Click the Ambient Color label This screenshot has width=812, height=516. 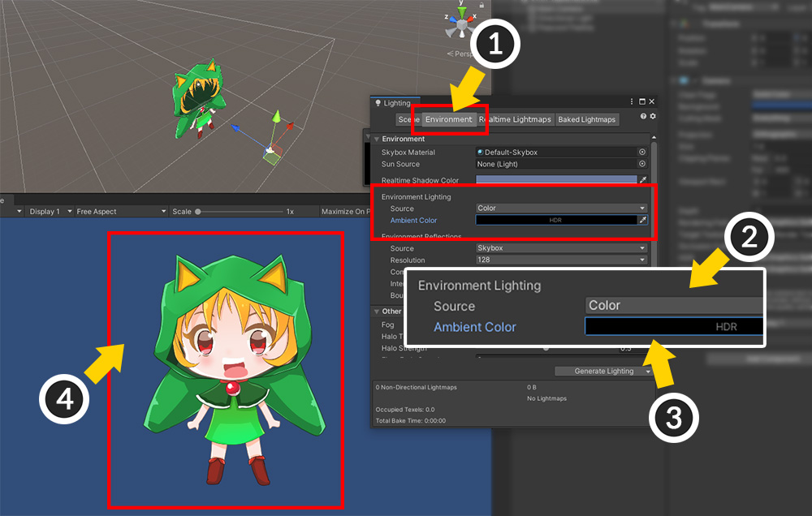413,221
